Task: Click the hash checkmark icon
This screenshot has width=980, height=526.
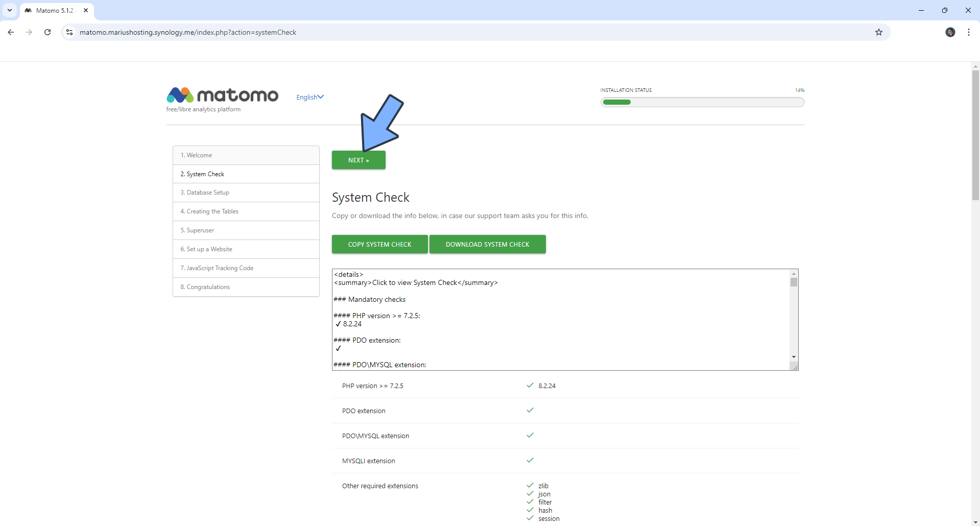Action: (530, 510)
